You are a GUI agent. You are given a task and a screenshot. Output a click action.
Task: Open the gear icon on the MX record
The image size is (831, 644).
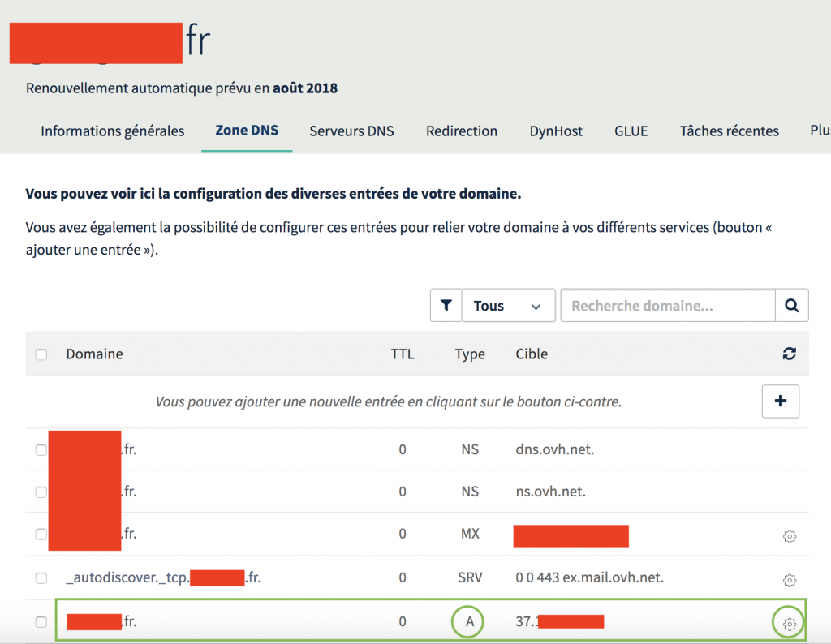(789, 536)
